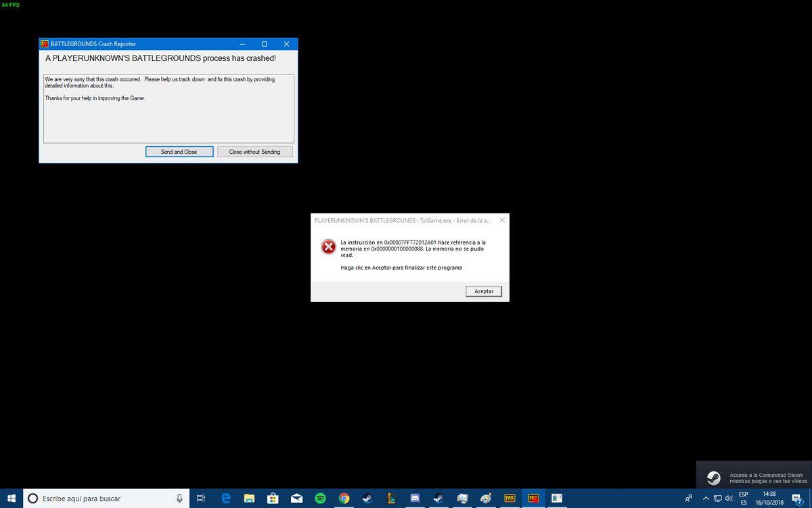Minimize the BATTLEGROUNDS Crash Reporter window
Screen dimensions: 812x508
coord(242,44)
